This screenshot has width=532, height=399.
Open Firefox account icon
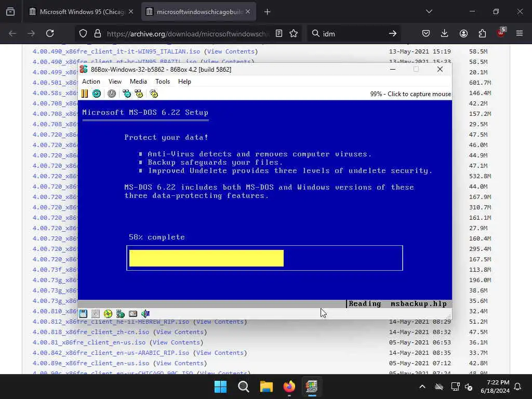[463, 33]
